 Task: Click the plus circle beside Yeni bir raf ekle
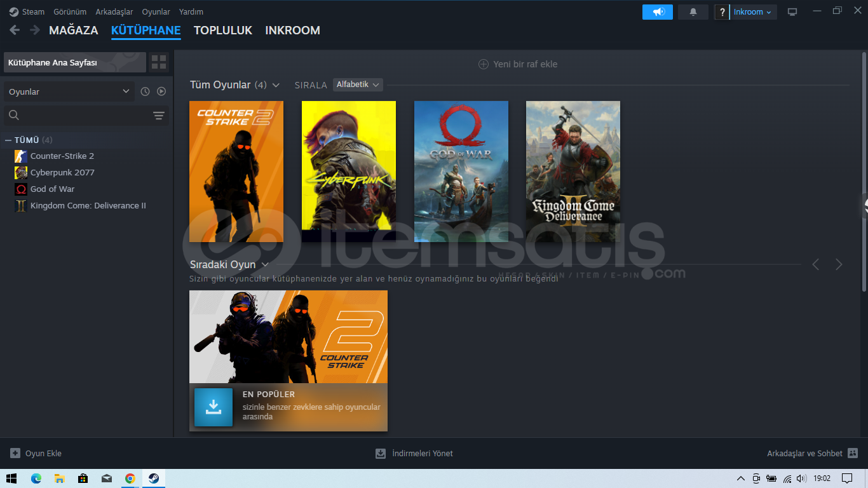tap(484, 64)
